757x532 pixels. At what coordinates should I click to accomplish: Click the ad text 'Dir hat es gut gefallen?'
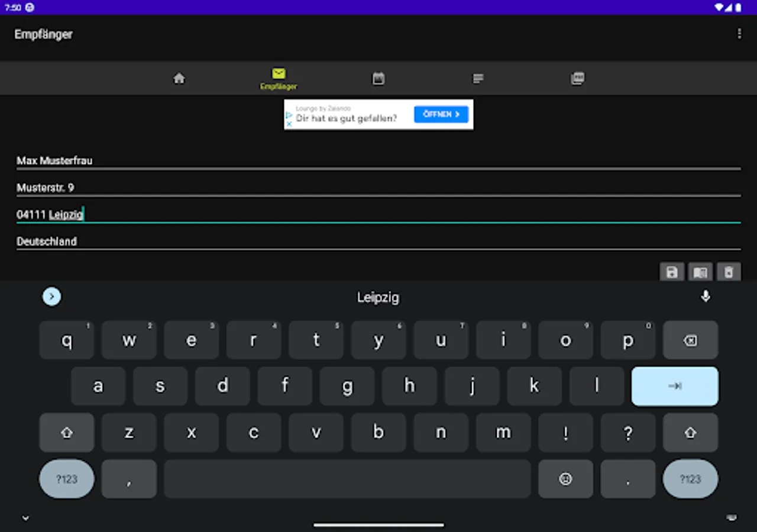(x=346, y=118)
